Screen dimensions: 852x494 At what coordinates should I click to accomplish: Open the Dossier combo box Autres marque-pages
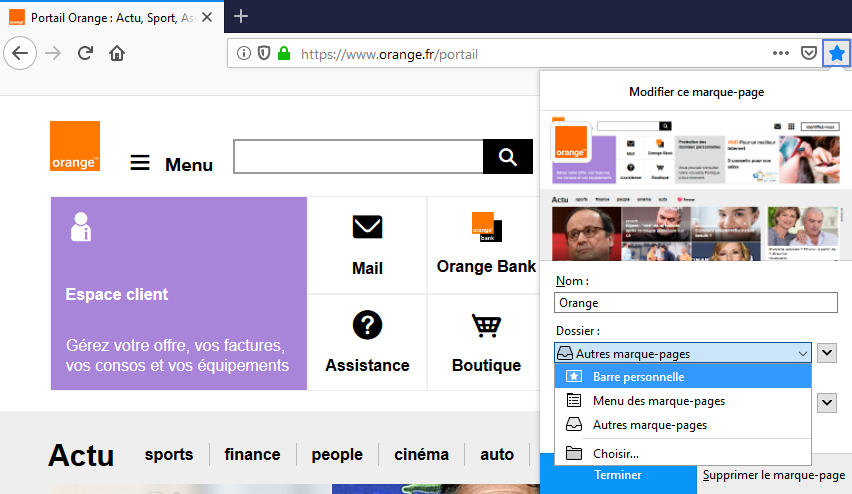click(682, 353)
